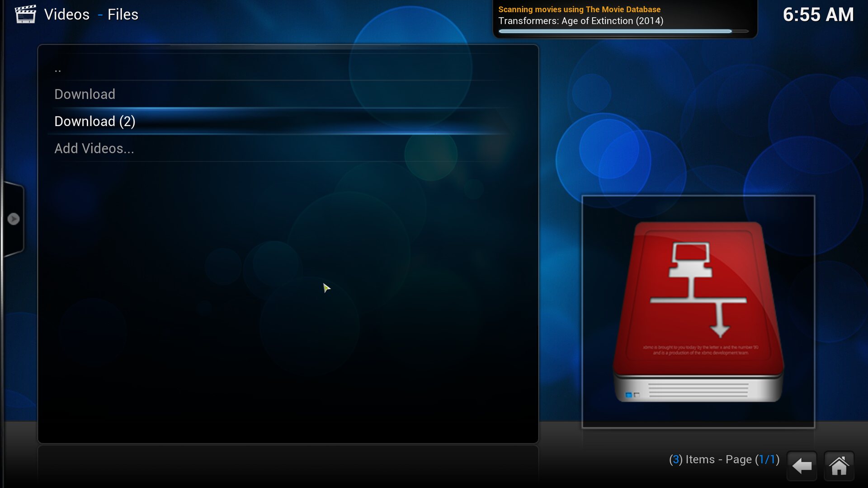Click the Transformers: Age of Extinction title
The height and width of the screenshot is (488, 868).
coord(580,21)
